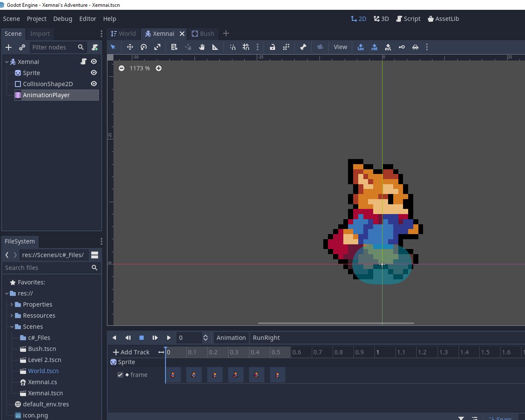Collapse the Scenes folder in FileSystem
This screenshot has width=525, height=420.
[x=12, y=327]
